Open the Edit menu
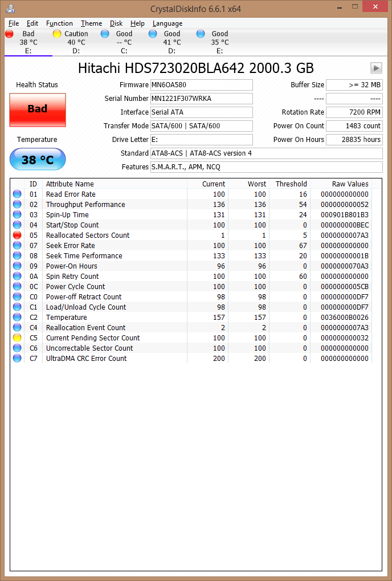 click(32, 23)
